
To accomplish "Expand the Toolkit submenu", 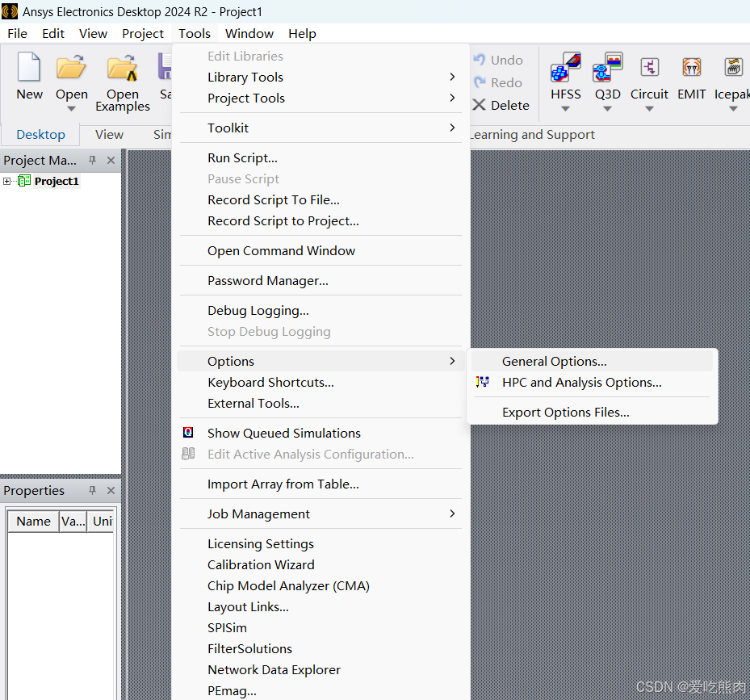I will pyautogui.click(x=452, y=128).
